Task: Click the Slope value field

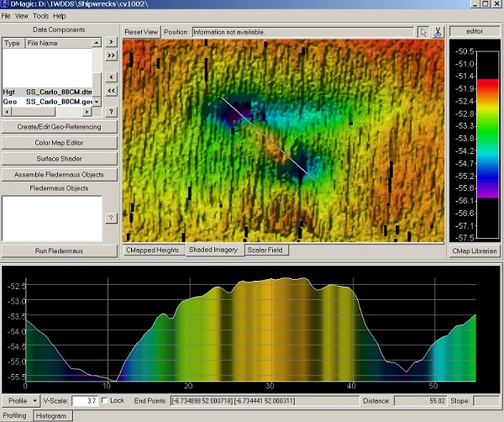Action: [486, 401]
